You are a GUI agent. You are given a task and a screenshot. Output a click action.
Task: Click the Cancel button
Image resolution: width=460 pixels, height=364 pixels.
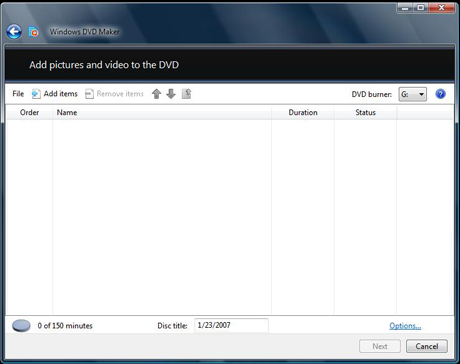coord(427,346)
